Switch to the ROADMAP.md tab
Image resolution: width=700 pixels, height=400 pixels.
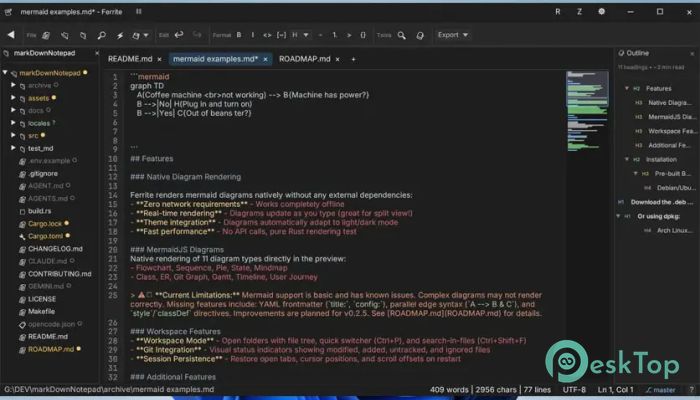(304, 59)
